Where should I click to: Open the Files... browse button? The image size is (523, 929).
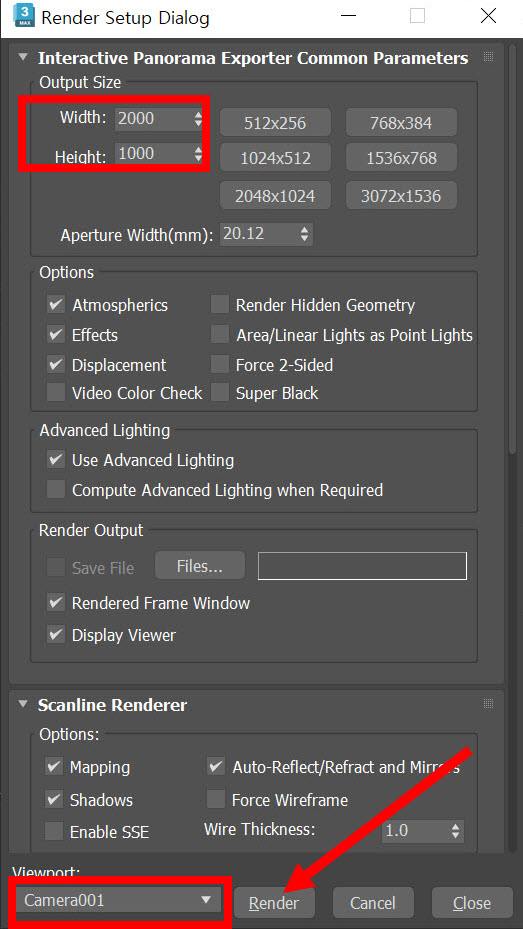point(200,566)
